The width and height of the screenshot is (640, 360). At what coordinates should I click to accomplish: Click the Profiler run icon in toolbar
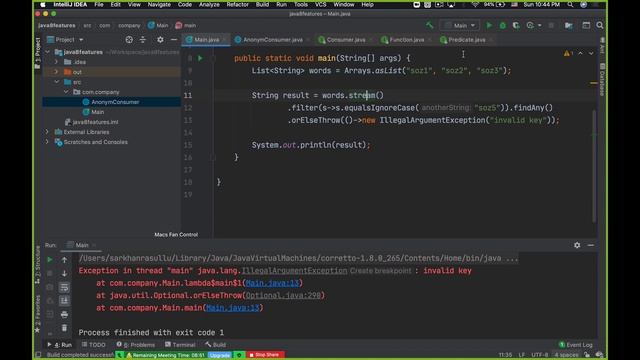pyautogui.click(x=530, y=25)
